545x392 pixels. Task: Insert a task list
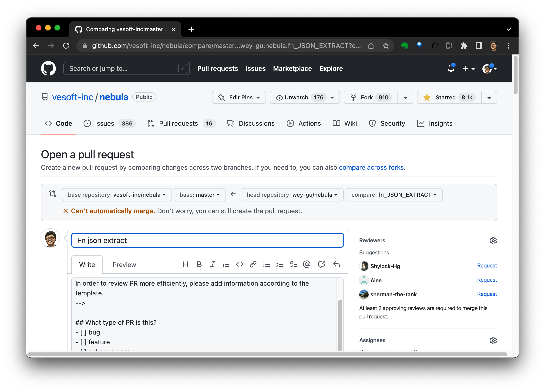[294, 264]
